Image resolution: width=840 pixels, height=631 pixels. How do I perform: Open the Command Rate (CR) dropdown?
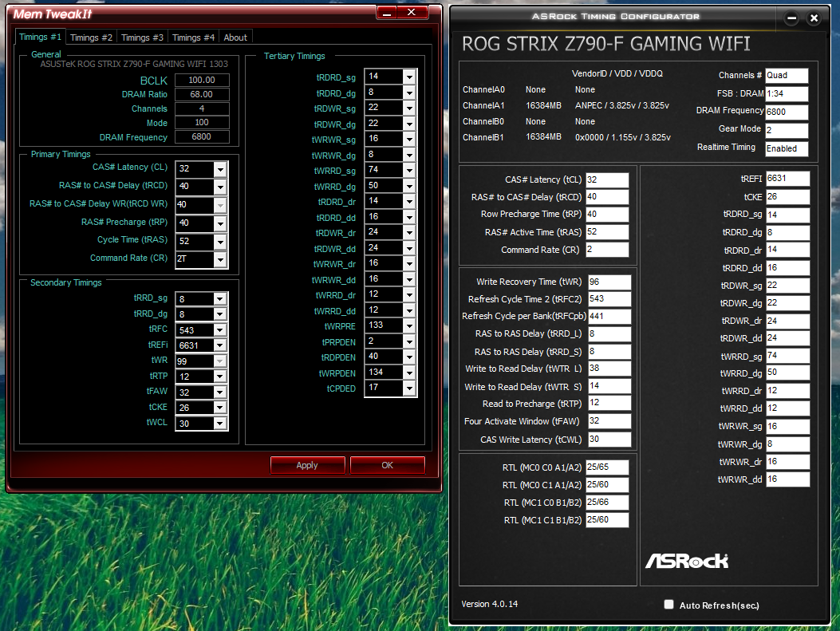click(220, 259)
